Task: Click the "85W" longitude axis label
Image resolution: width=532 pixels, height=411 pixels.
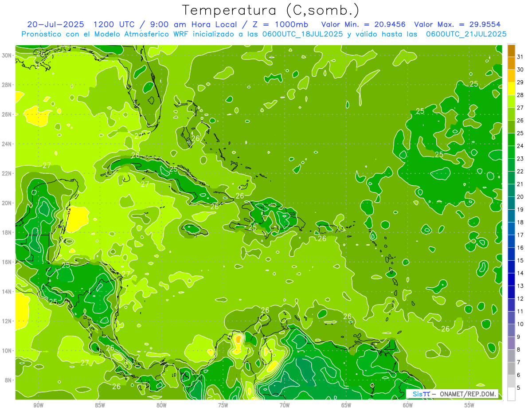Action: 100,405
